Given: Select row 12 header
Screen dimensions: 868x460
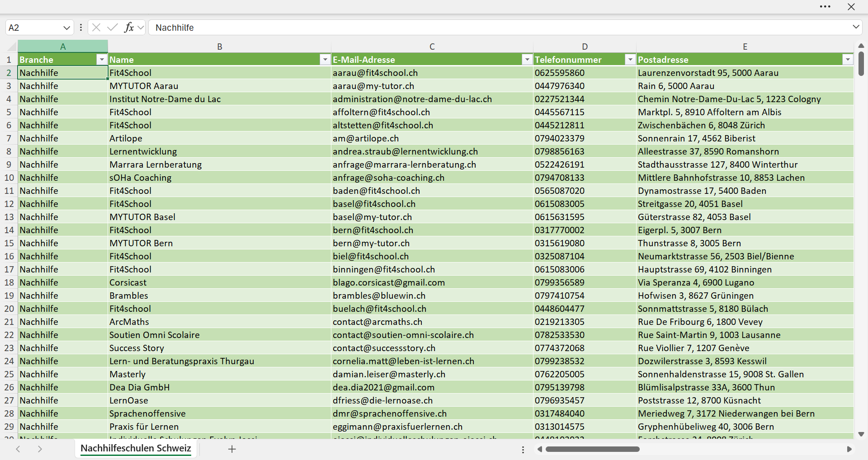Looking at the screenshot, I should (x=9, y=204).
